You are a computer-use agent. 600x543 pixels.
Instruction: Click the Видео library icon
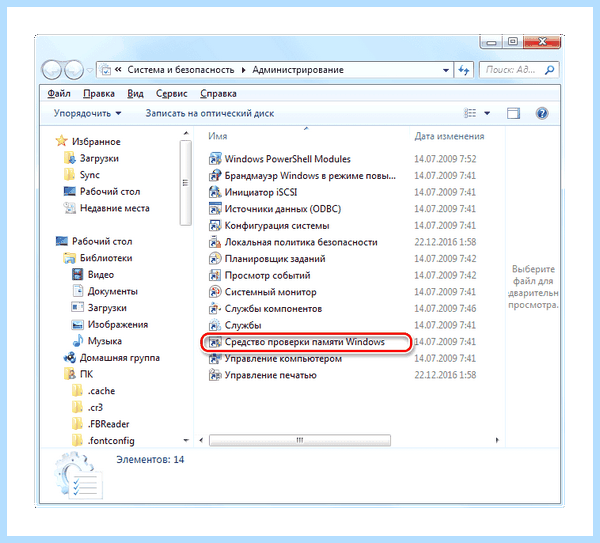77,274
